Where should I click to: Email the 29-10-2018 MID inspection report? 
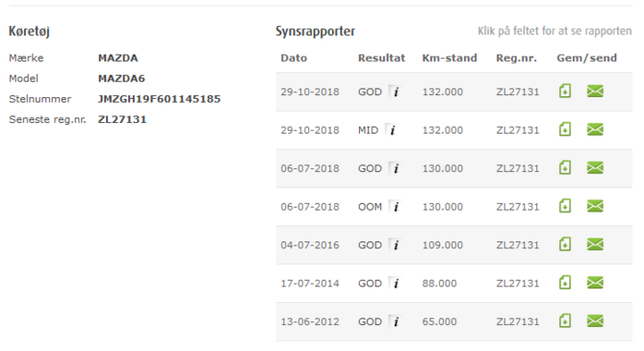tap(595, 130)
